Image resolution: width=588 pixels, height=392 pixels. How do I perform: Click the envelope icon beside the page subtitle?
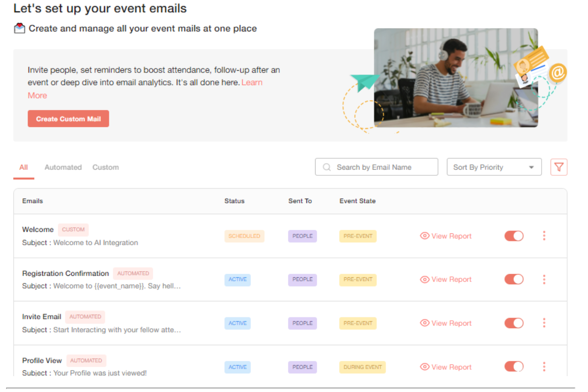(x=20, y=28)
